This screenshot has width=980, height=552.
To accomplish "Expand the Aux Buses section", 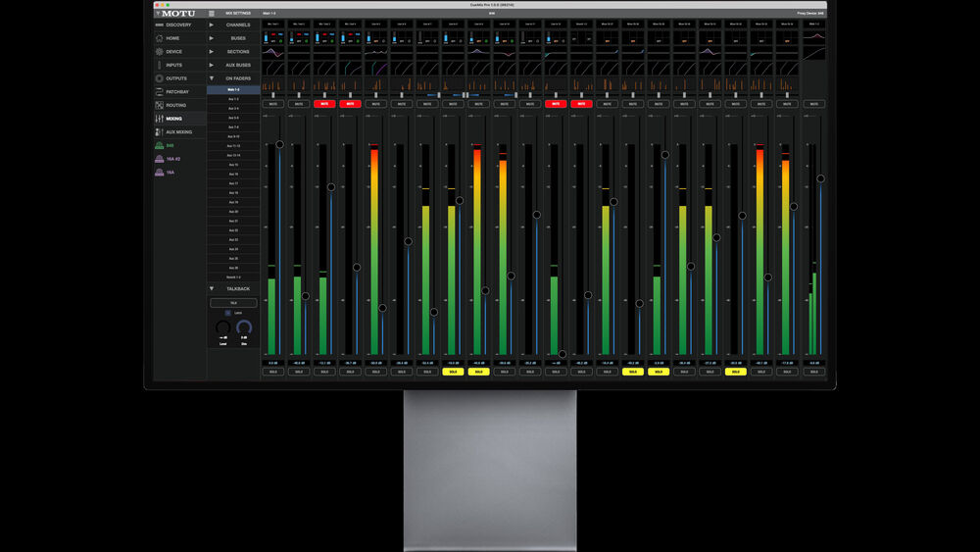I will (237, 65).
